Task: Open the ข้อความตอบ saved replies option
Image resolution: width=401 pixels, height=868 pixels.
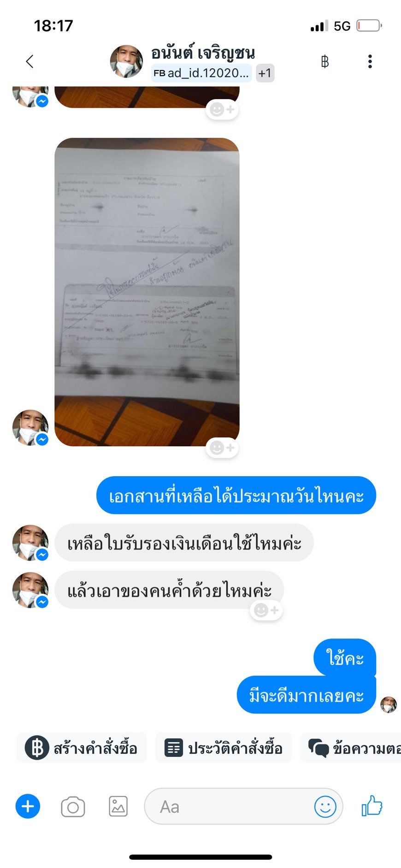Action: pyautogui.click(x=351, y=748)
